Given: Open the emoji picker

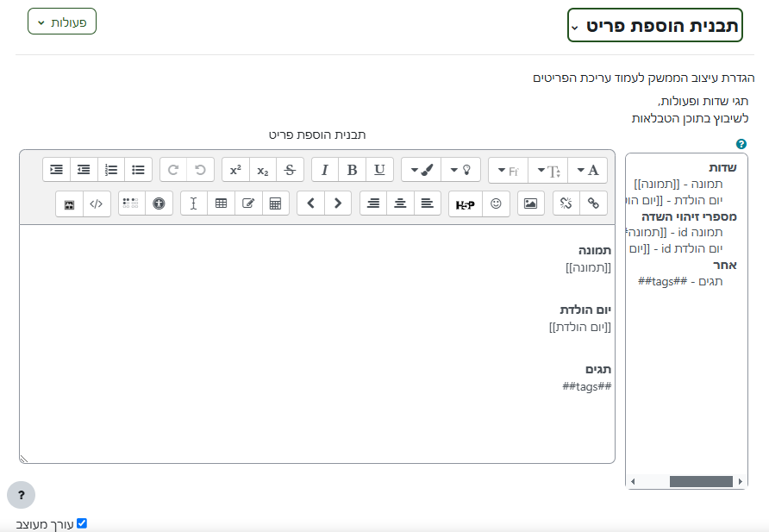Looking at the screenshot, I should (496, 204).
